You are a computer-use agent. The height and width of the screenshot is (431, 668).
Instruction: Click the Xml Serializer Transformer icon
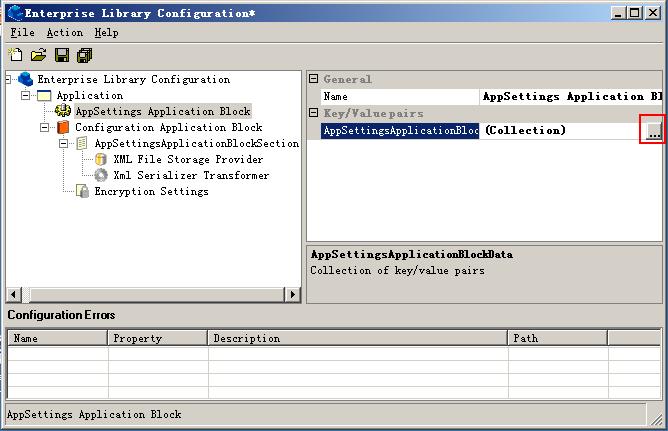click(100, 176)
